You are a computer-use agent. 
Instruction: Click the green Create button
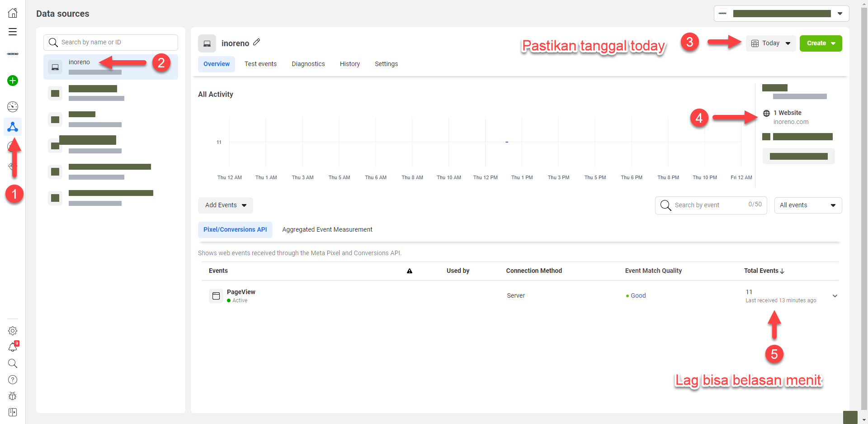tap(820, 43)
